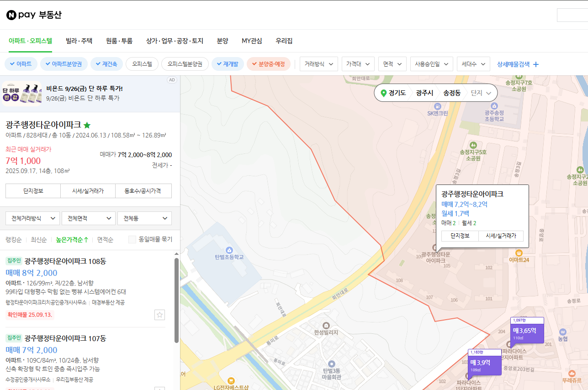This screenshot has width=588, height=390.
Task: Select 송정동 in location breadcrumb
Action: tap(452, 93)
